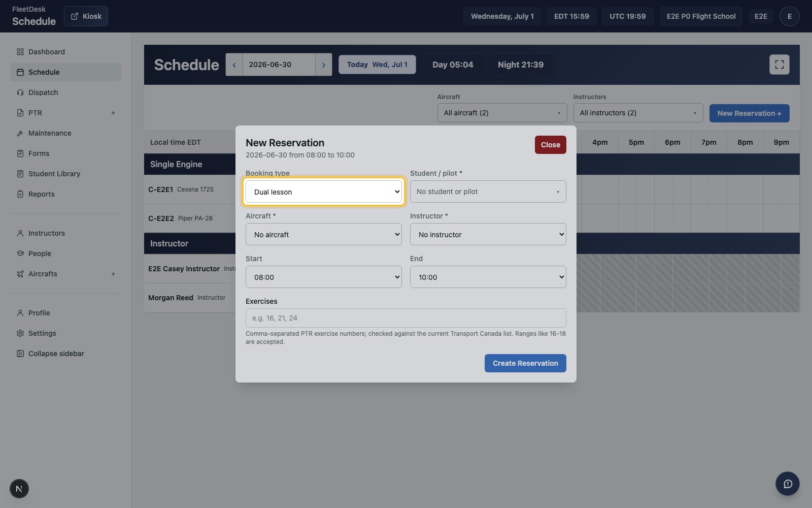Viewport: 812px width, 508px height.
Task: Open Maintenance from the sidebar
Action: [65, 133]
